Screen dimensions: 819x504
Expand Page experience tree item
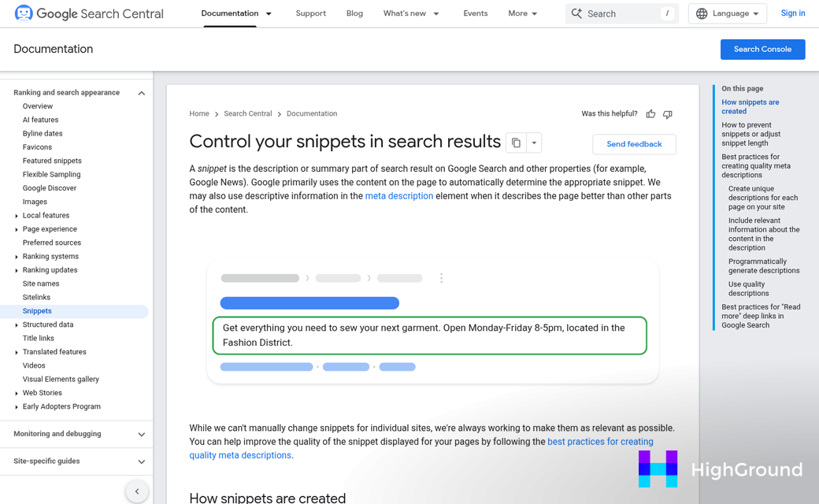pyautogui.click(x=17, y=229)
